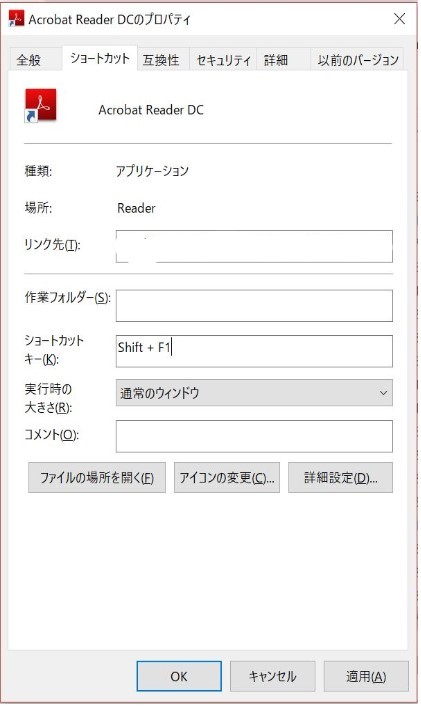The height and width of the screenshot is (708, 421).
Task: Focus the 作業フォルダー input field
Action: pos(254,306)
